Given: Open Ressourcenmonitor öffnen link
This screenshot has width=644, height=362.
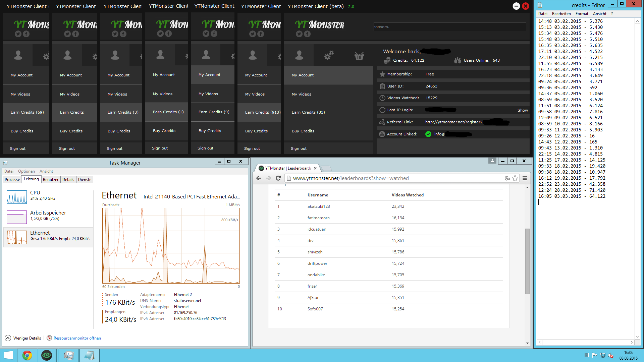Looking at the screenshot, I should pos(77,338).
